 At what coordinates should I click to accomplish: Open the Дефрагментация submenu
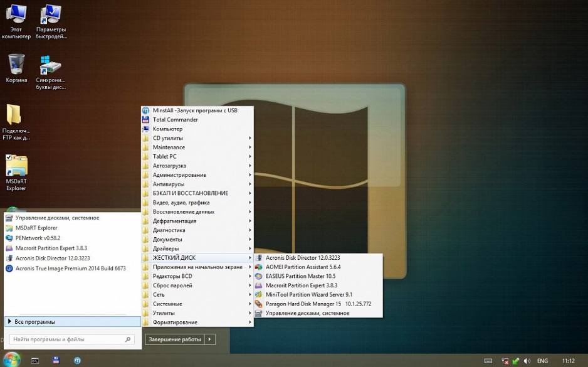click(x=197, y=221)
